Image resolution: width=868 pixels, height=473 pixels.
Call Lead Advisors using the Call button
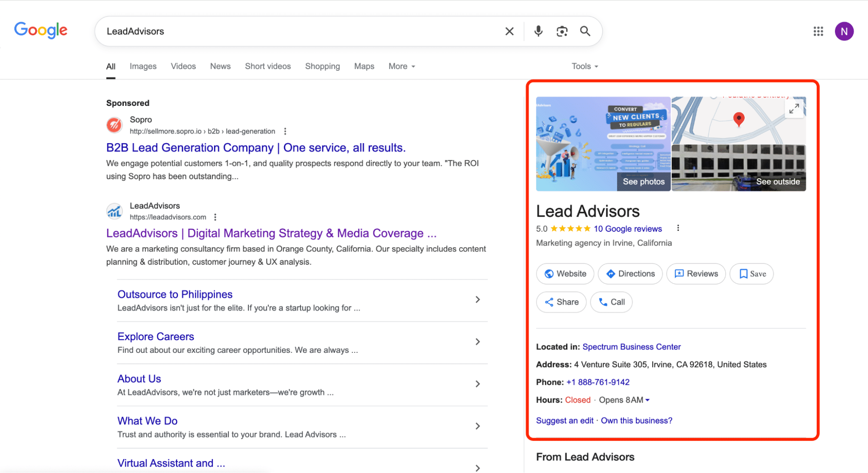click(611, 302)
